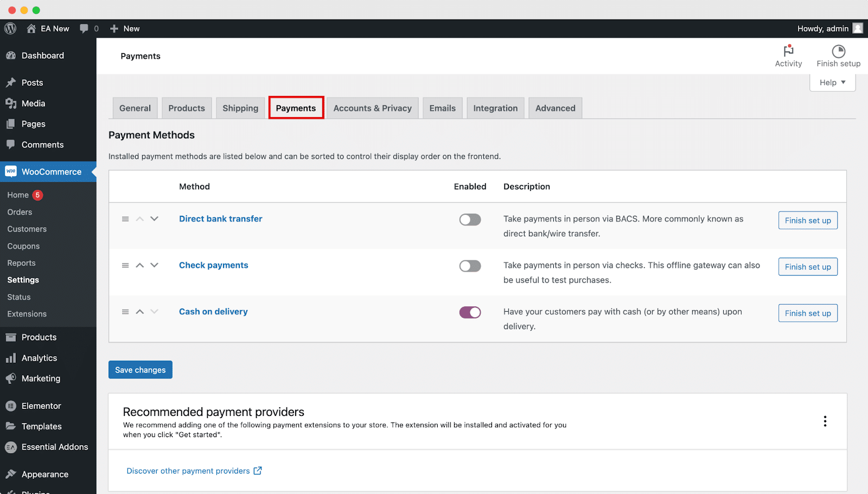Move Check payments down
Screen dimensions: 868x494
(x=154, y=266)
